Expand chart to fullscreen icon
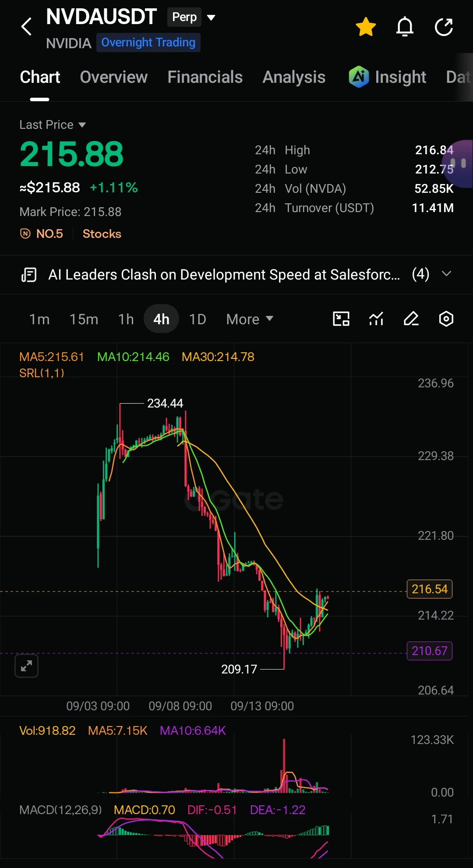This screenshot has width=473, height=868. point(26,666)
